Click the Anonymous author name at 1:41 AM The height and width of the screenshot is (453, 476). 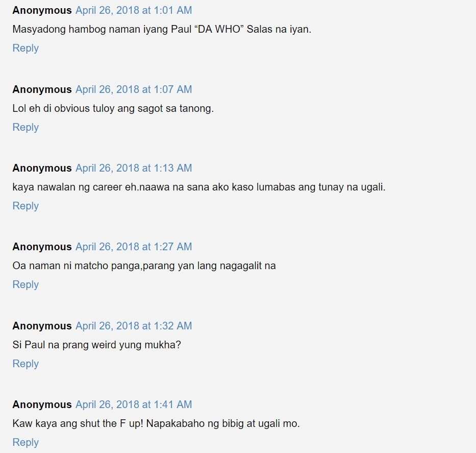[42, 404]
